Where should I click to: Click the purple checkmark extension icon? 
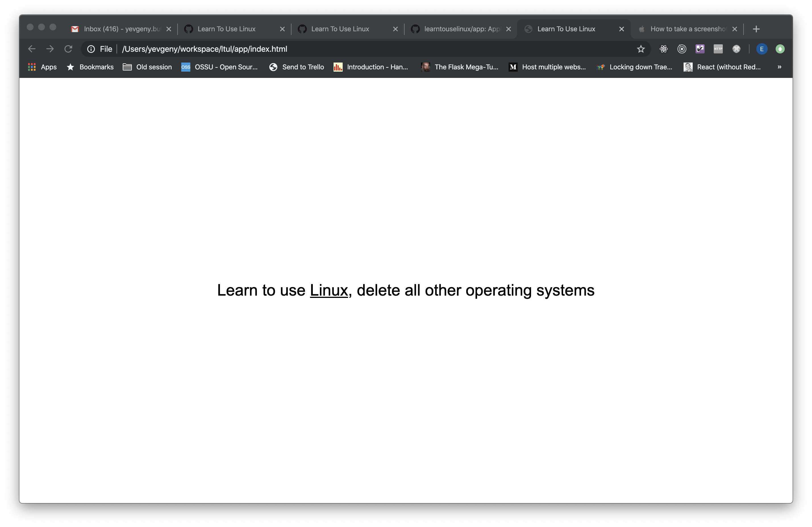click(x=700, y=49)
